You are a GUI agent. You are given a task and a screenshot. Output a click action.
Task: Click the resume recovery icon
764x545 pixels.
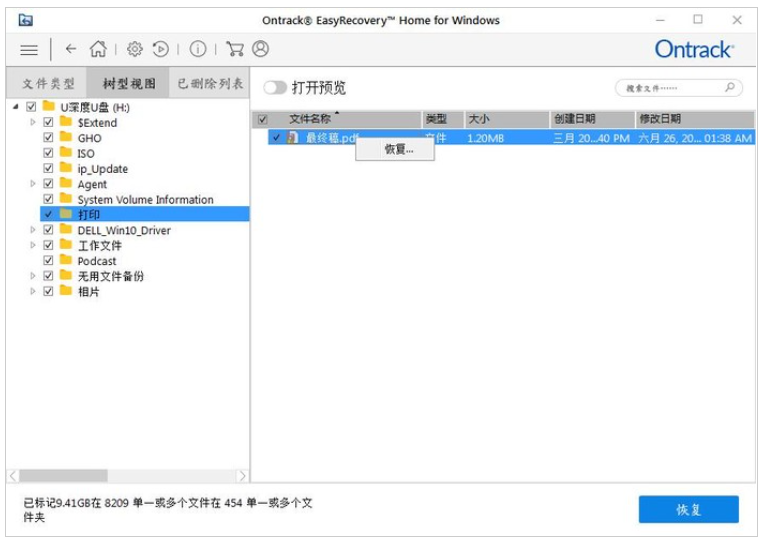pos(161,49)
